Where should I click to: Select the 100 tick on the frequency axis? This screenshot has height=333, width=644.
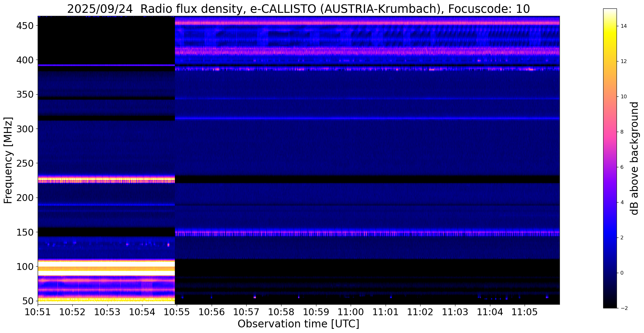pos(24,267)
